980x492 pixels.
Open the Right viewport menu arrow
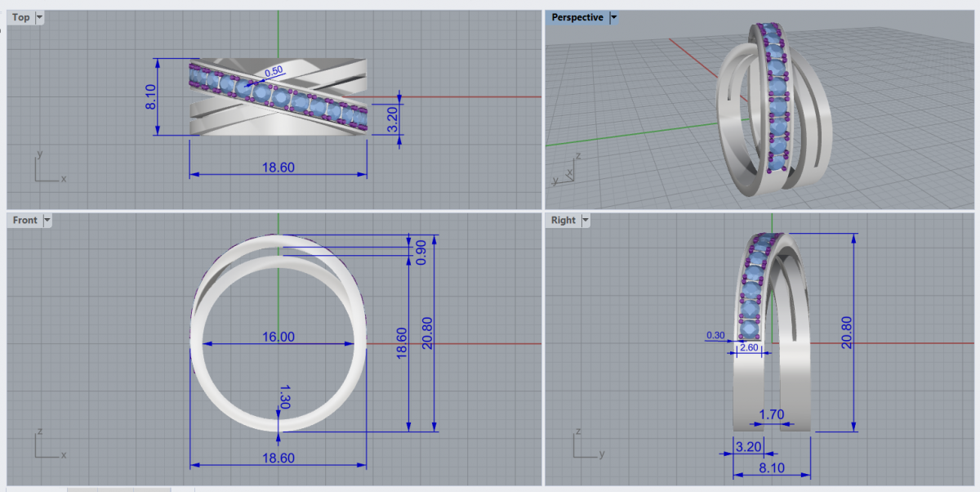[x=585, y=220]
